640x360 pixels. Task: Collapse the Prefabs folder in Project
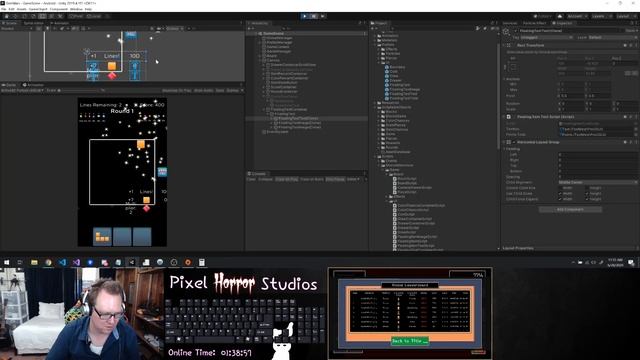tap(375, 44)
